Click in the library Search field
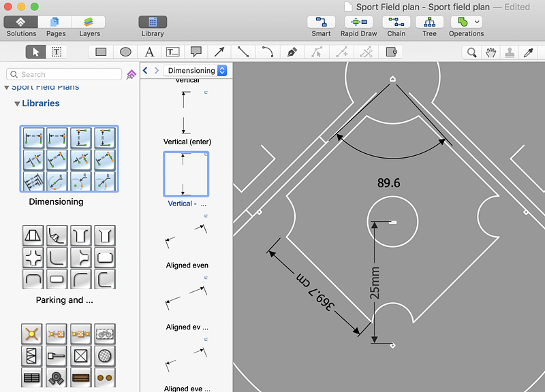The width and height of the screenshot is (545, 392). pos(65,74)
